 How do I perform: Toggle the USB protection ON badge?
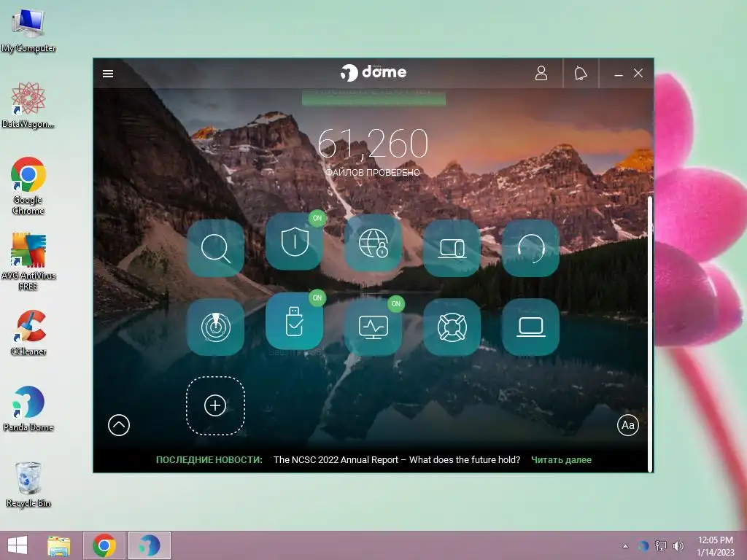pos(317,297)
